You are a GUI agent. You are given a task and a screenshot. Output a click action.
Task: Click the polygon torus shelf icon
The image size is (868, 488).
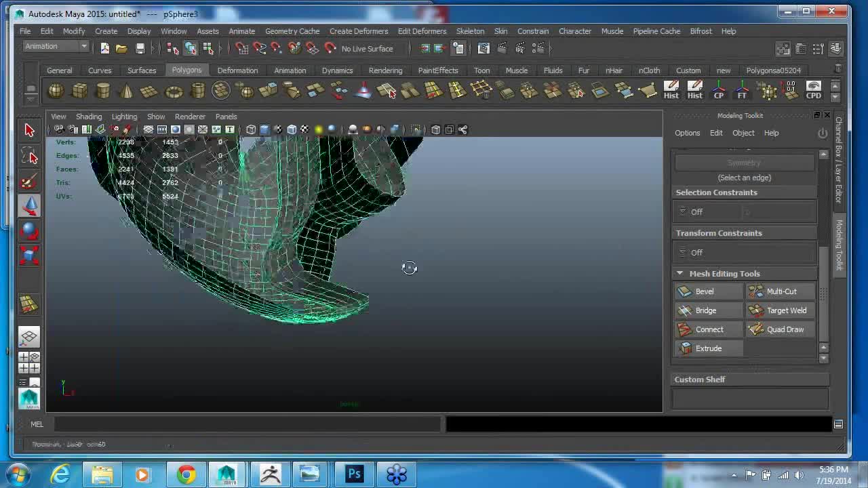pyautogui.click(x=174, y=91)
